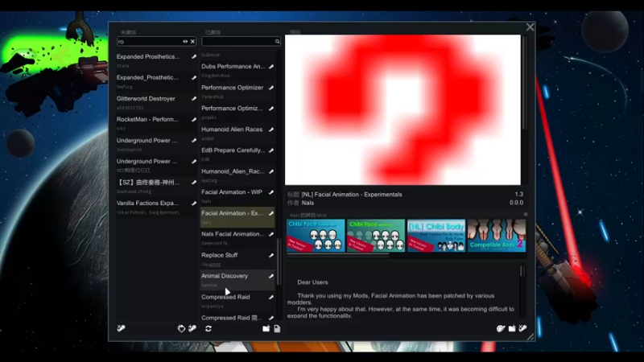Click the preview panel vertical scrollbar
Image resolution: width=644 pixels, height=362 pixels.
[524, 83]
